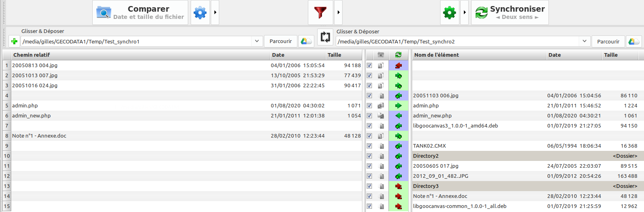The image size is (644, 212).
Task: Swap sides with the double-arrow icon
Action: 325,37
